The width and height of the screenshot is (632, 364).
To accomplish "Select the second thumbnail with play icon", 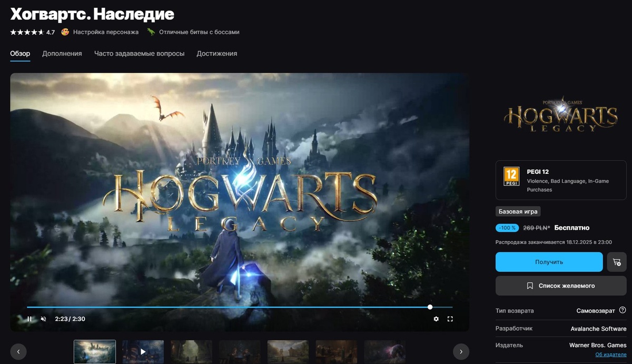I will [143, 351].
